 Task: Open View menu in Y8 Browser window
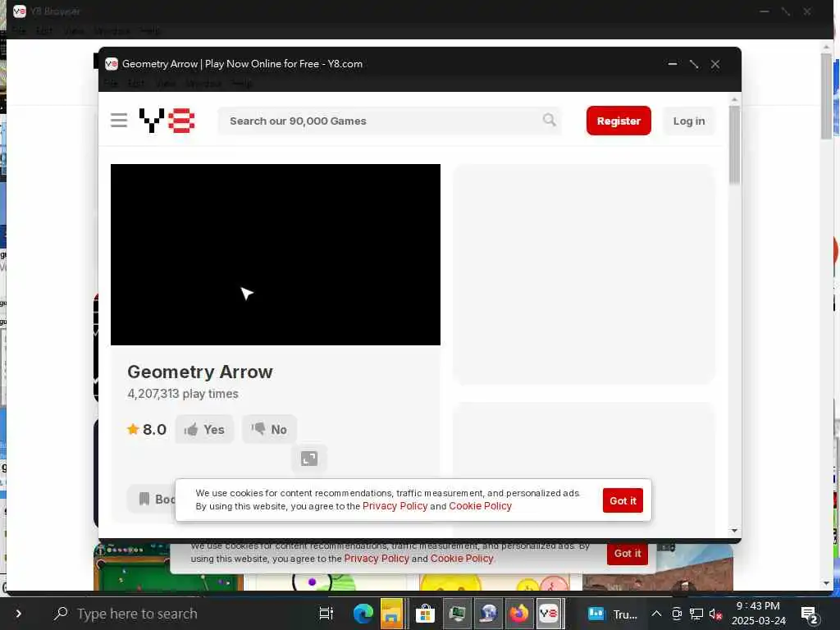pos(73,30)
